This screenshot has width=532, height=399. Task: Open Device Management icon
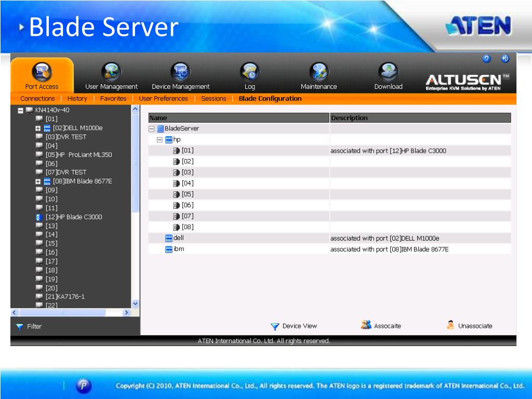(180, 72)
